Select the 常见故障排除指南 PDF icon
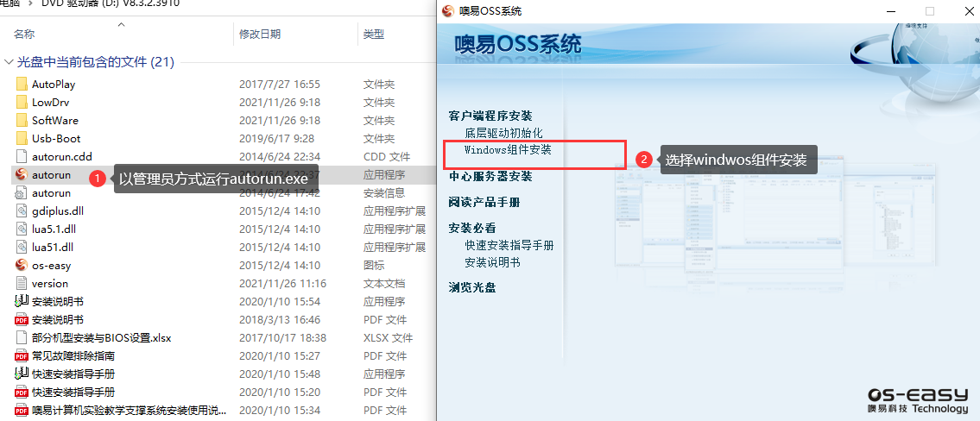 (22, 355)
